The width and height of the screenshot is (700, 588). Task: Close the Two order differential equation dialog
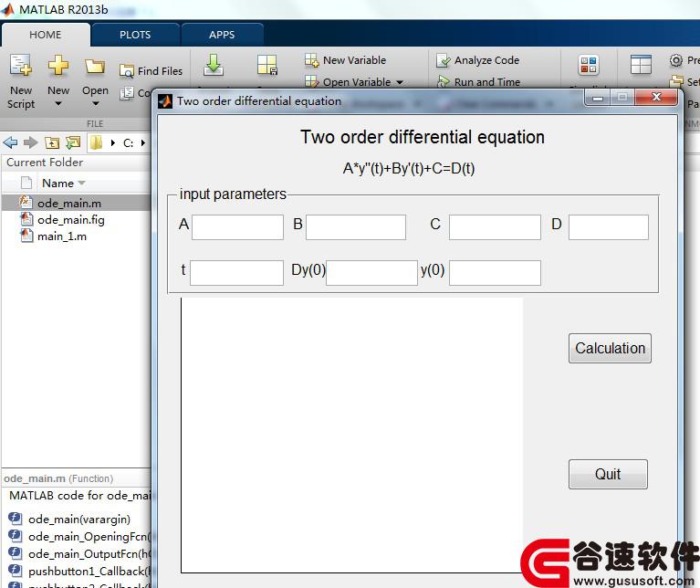656,97
